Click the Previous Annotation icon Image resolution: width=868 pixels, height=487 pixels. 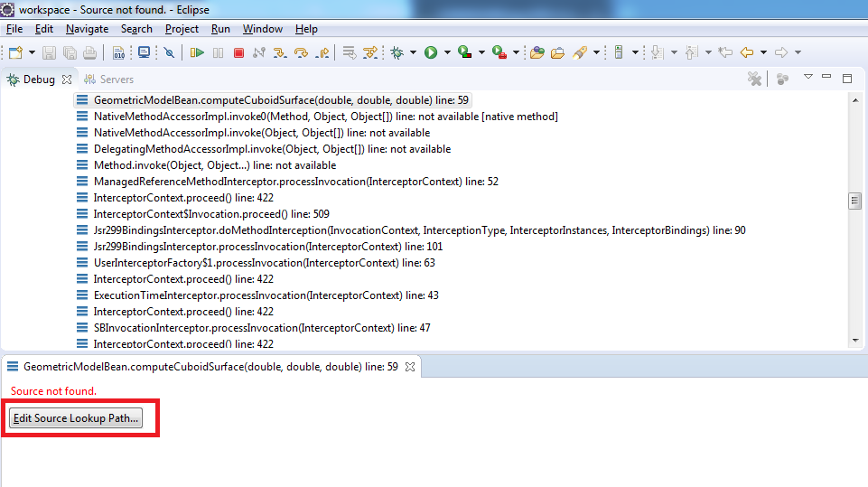pos(691,52)
